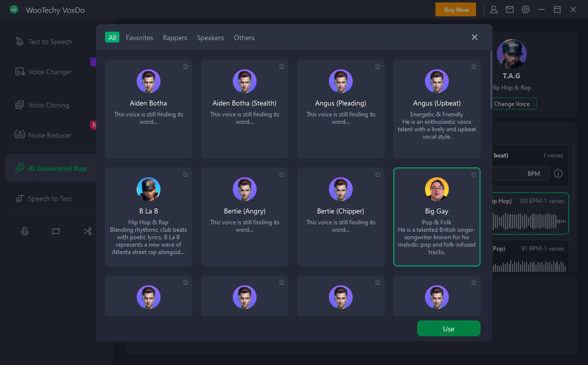Click the green Use button
This screenshot has width=588, height=365.
pyautogui.click(x=448, y=329)
